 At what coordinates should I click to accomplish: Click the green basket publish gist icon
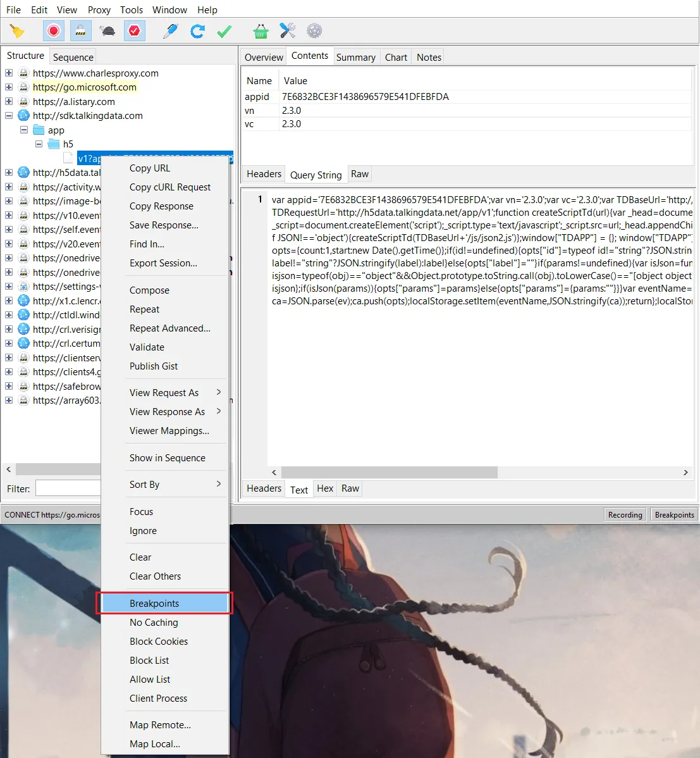[261, 32]
